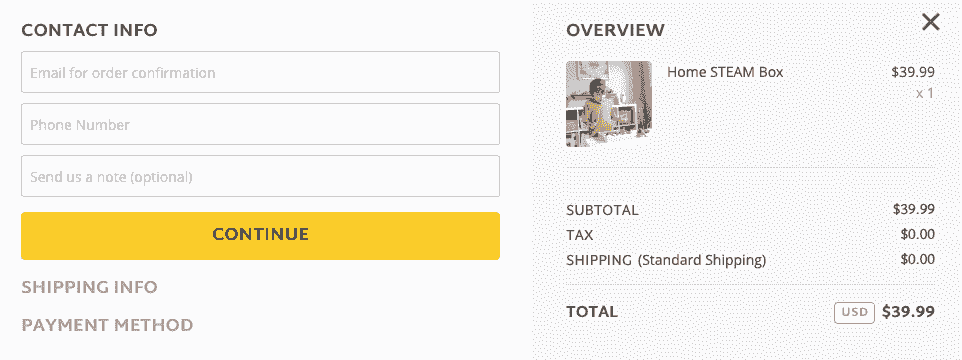Expand the PAYMENT METHOD section

click(x=107, y=324)
